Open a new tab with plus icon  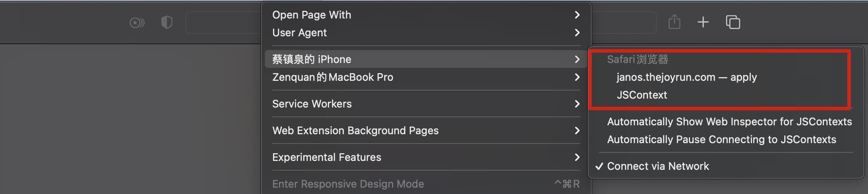coord(703,22)
